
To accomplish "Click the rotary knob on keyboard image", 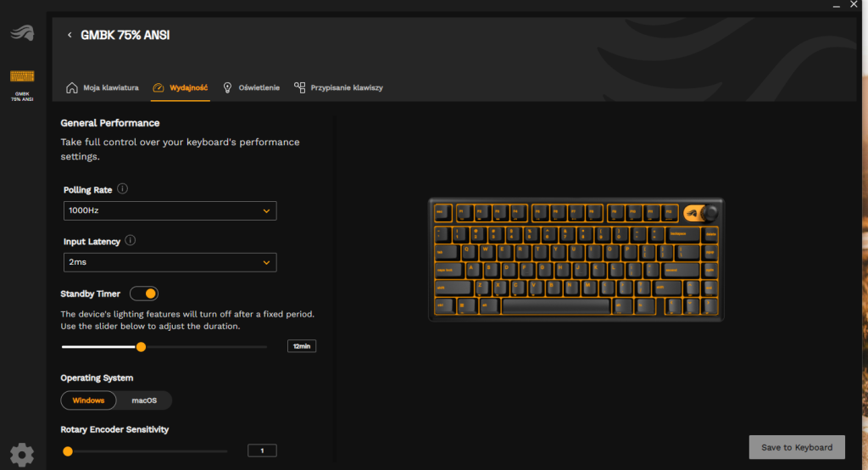I will pyautogui.click(x=709, y=212).
